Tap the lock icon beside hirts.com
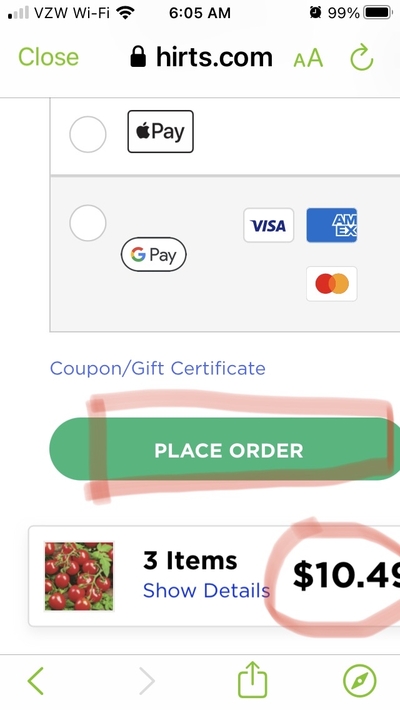The image size is (400, 710). pos(138,58)
